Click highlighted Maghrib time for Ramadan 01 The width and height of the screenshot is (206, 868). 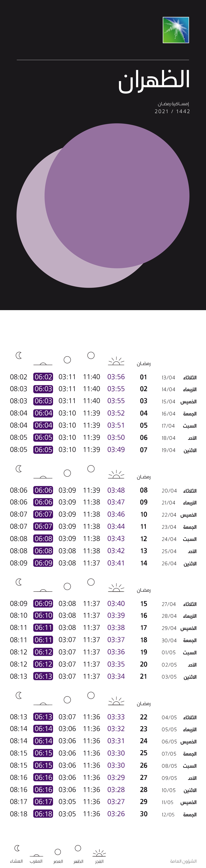click(x=43, y=377)
